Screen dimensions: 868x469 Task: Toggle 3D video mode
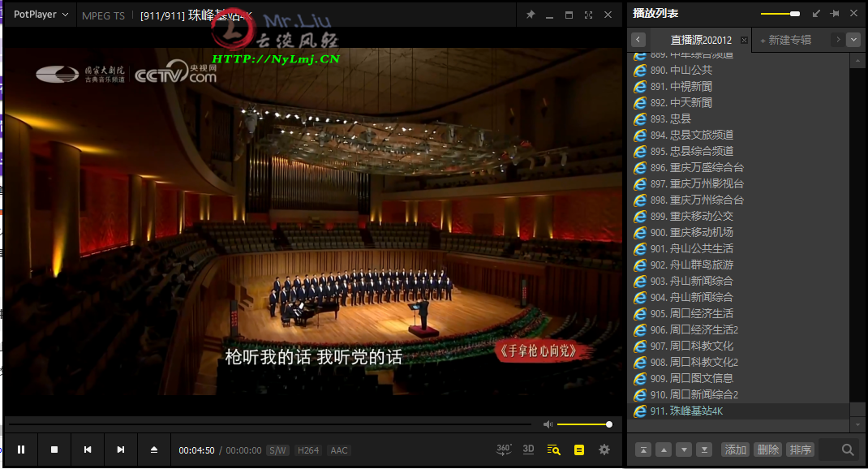pos(529,450)
